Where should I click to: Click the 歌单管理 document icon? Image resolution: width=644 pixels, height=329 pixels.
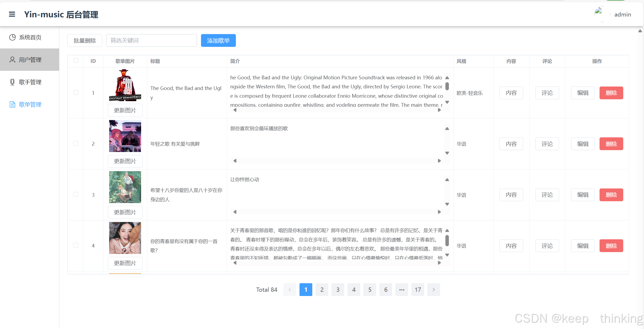(x=12, y=104)
